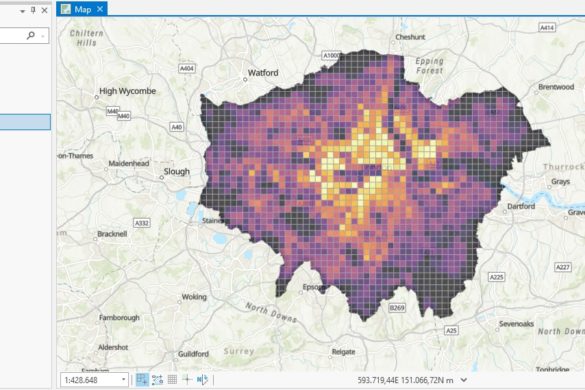The image size is (585, 390).
Task: Click the Slough city label on basemap
Action: pyautogui.click(x=177, y=171)
